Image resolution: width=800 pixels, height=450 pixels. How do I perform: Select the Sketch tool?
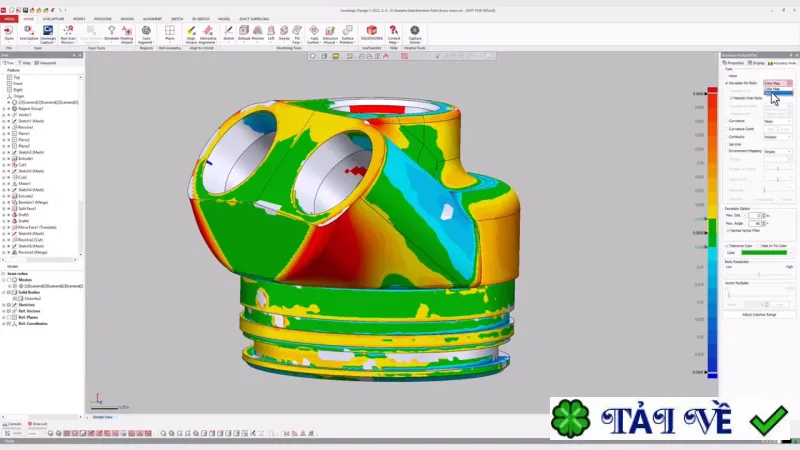coord(229,34)
